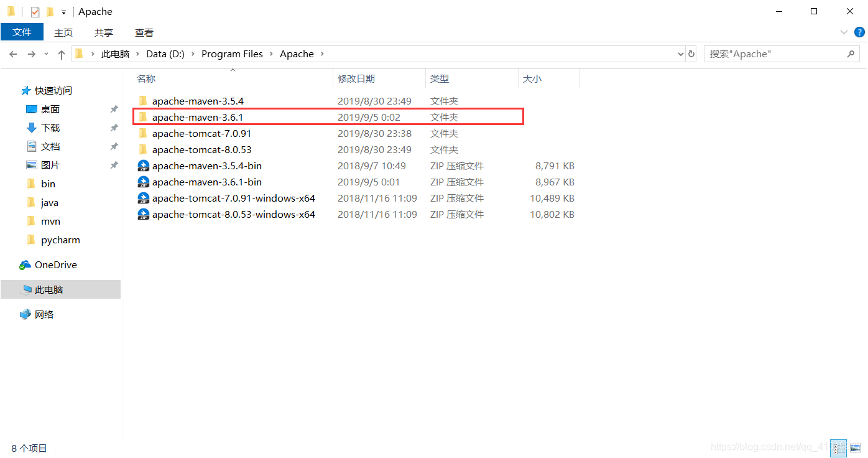Click the 2018/9/7 10:49 date cell
Screen dimensions: 868x458
coord(372,166)
